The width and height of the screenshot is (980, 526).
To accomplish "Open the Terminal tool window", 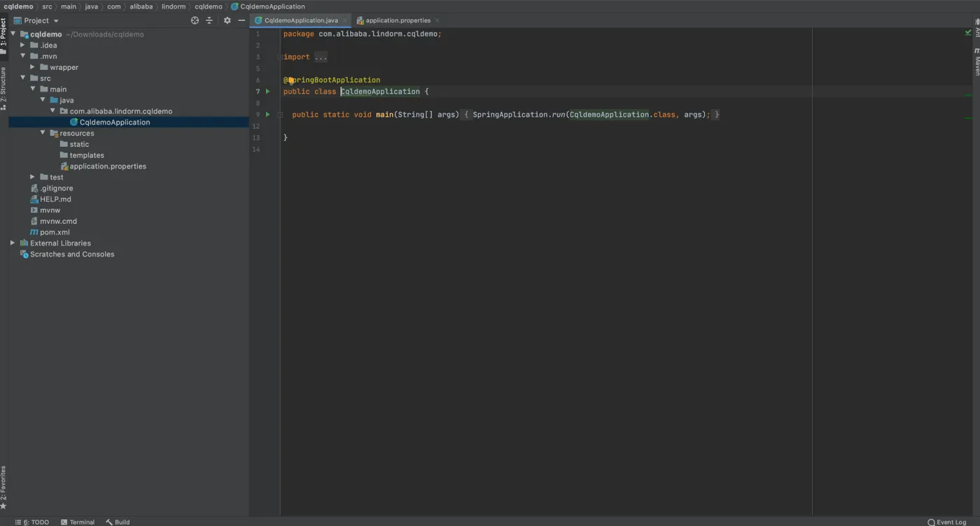I will [78, 522].
